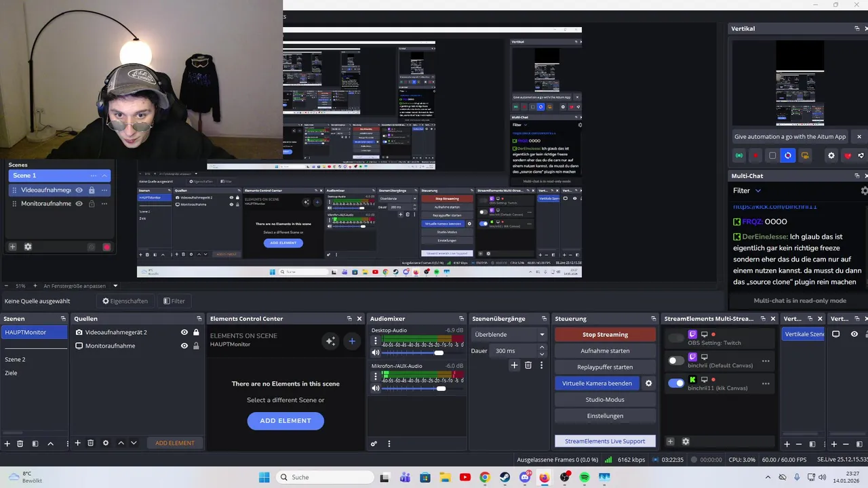This screenshot has height=488, width=868.
Task: Click red heart icon in Vertikal panel
Action: coord(848,156)
